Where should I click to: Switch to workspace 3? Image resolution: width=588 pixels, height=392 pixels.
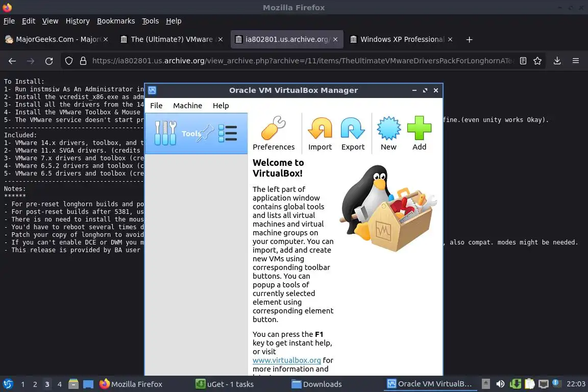coord(47,384)
